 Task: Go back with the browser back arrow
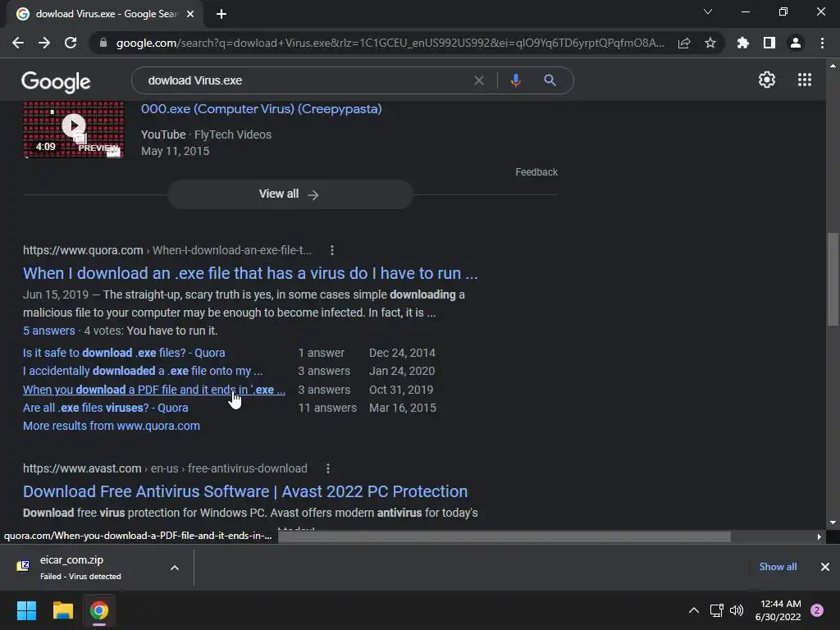(x=18, y=43)
